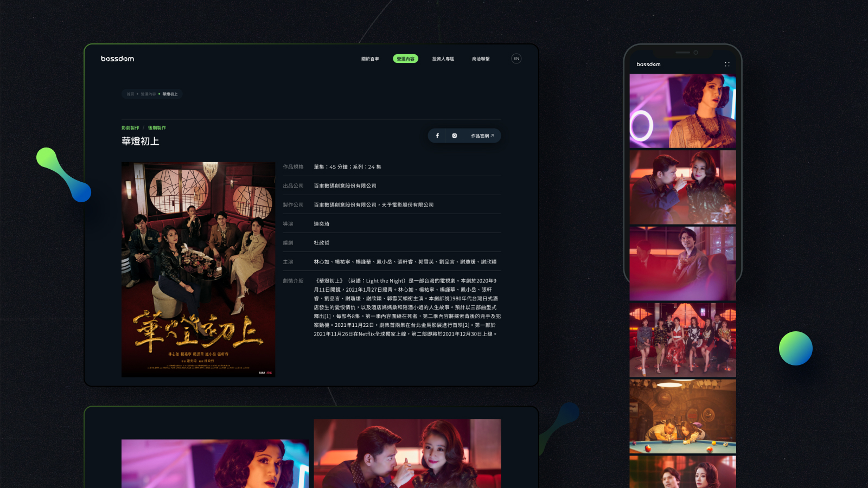Select the highlighted 營運內容 nav item
Screen dimensions: 868x488
pos(405,59)
